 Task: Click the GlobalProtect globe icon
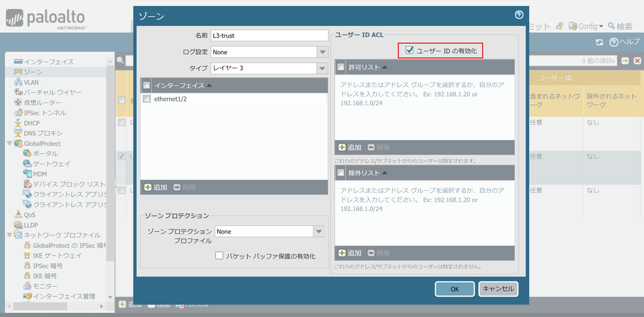pos(18,143)
